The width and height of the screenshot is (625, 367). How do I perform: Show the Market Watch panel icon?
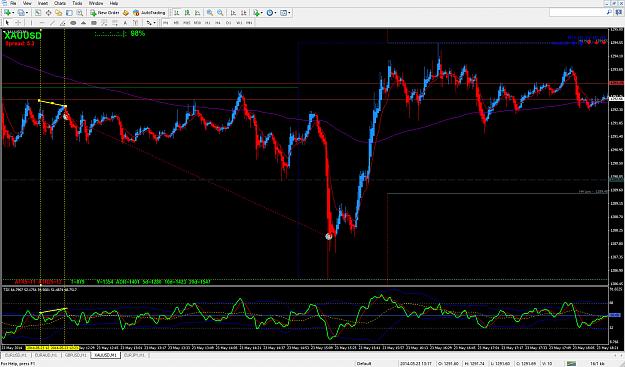(37, 13)
